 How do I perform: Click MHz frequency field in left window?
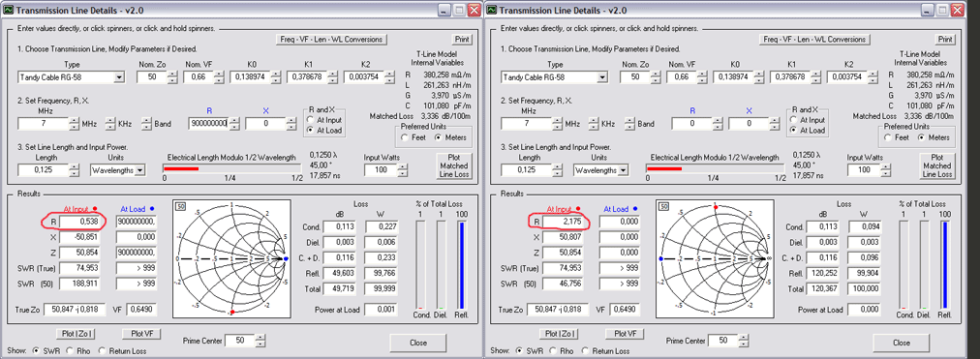tap(44, 124)
